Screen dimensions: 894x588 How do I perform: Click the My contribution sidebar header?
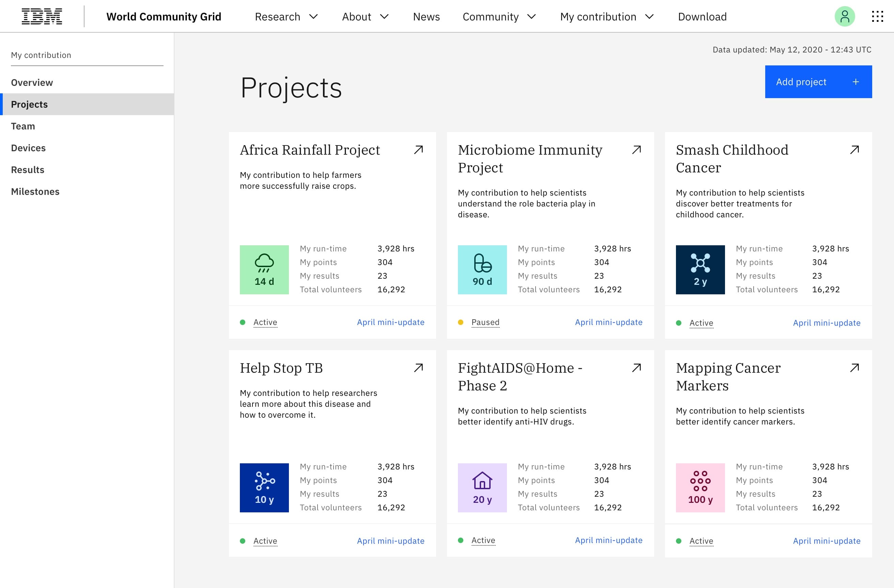[41, 55]
